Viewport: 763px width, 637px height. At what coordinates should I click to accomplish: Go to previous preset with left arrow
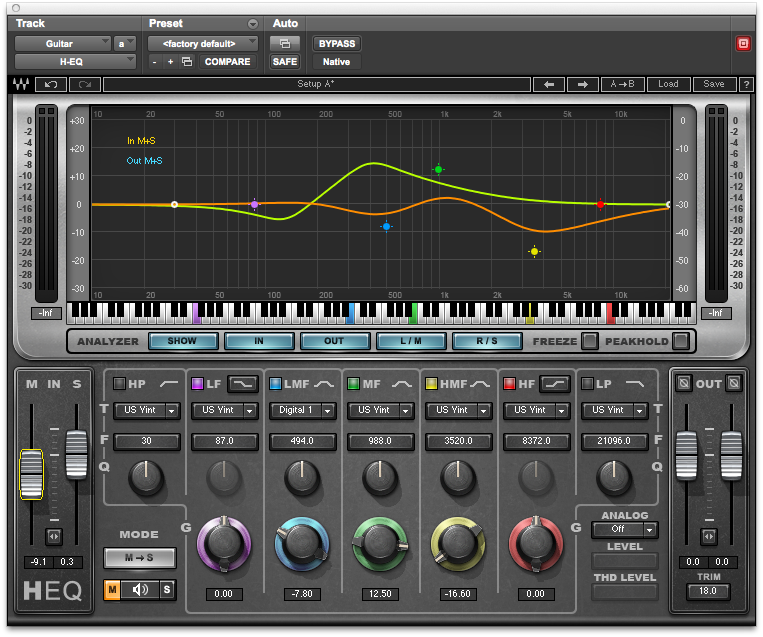[x=549, y=85]
